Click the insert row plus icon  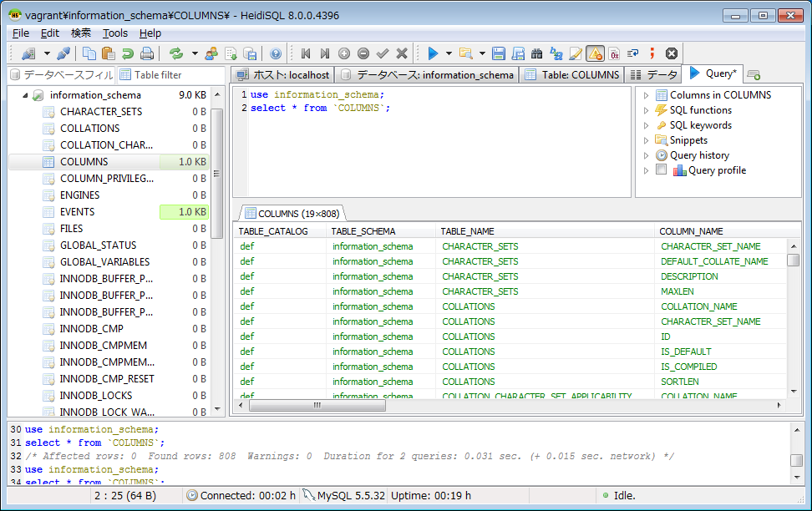(344, 53)
